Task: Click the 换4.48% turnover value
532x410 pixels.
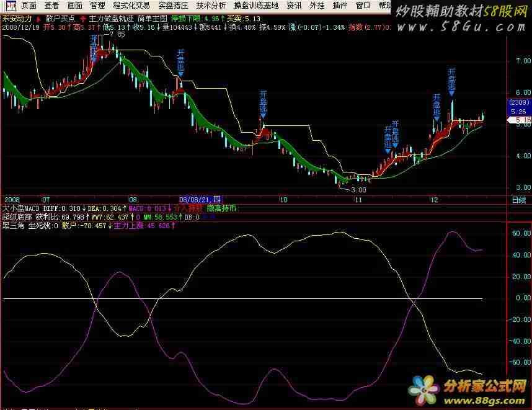Action: point(242,27)
